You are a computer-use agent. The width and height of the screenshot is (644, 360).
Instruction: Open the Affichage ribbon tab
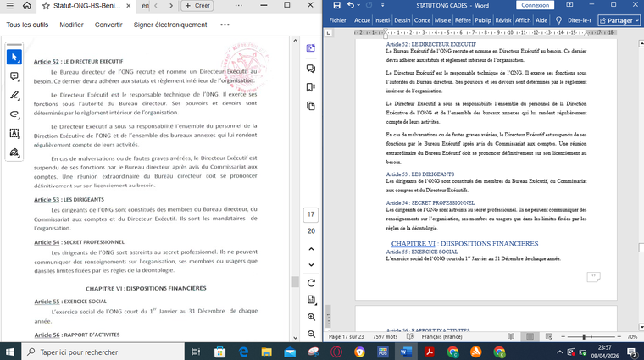pyautogui.click(x=523, y=20)
